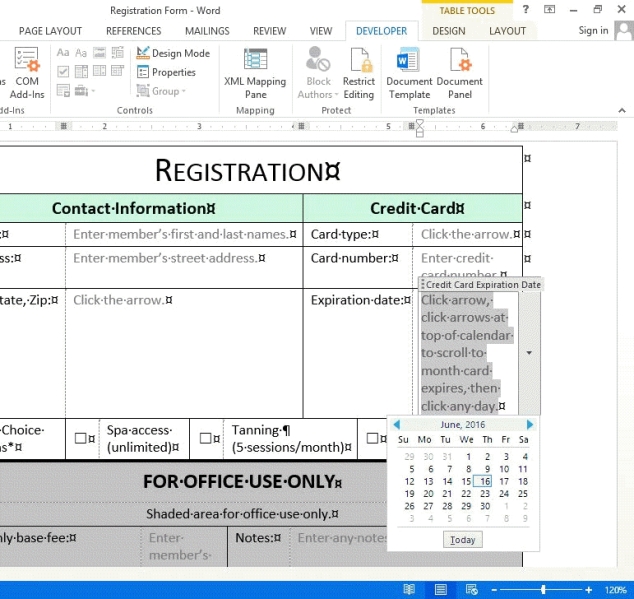Click Sign in link
This screenshot has height=599, width=634.
click(x=593, y=30)
